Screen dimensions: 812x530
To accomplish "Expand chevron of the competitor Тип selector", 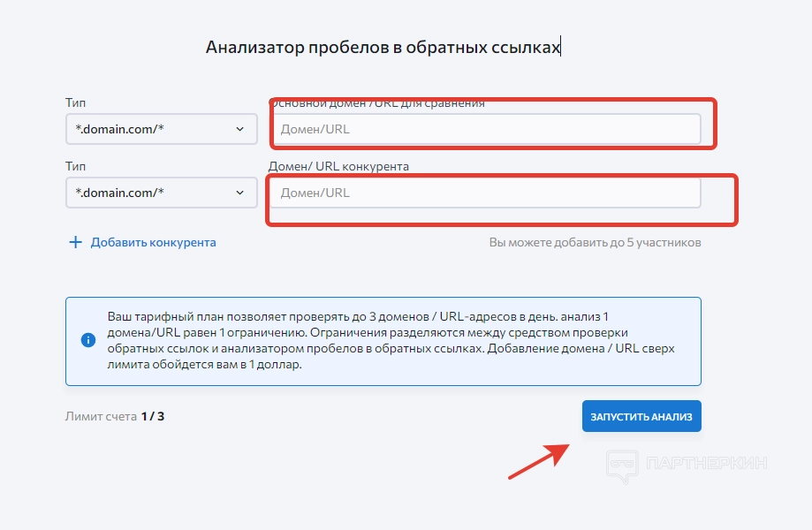I will pos(240,193).
